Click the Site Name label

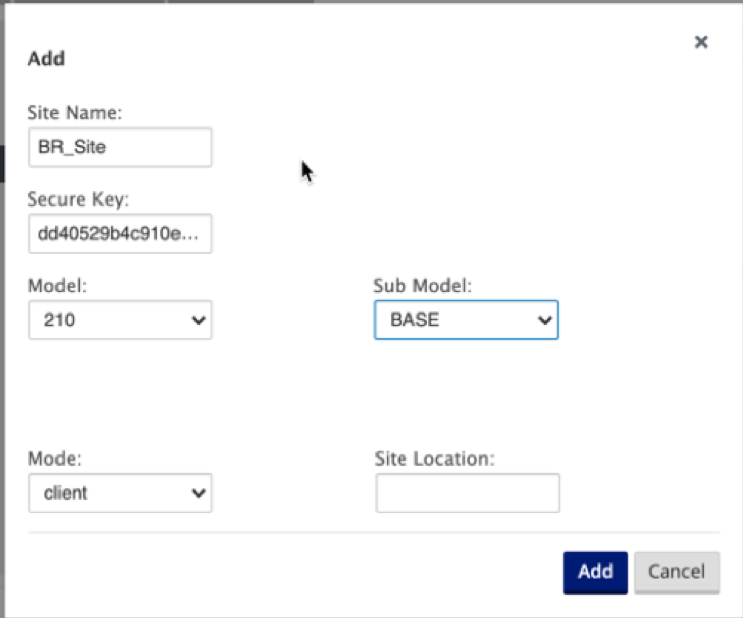75,113
